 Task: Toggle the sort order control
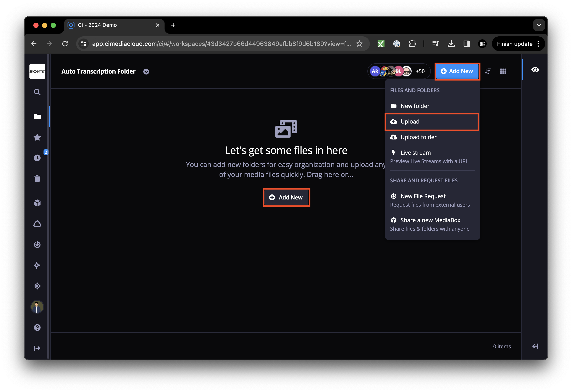click(x=488, y=71)
